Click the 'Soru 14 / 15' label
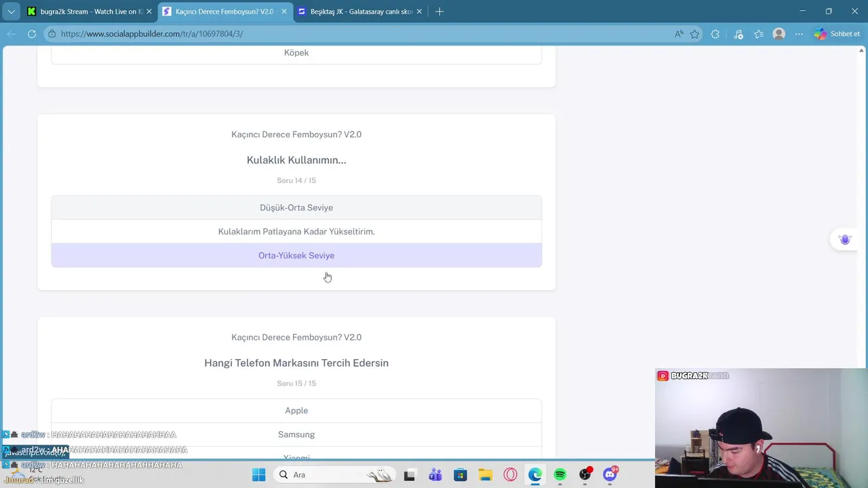Screen dimensions: 868x488 (296, 180)
